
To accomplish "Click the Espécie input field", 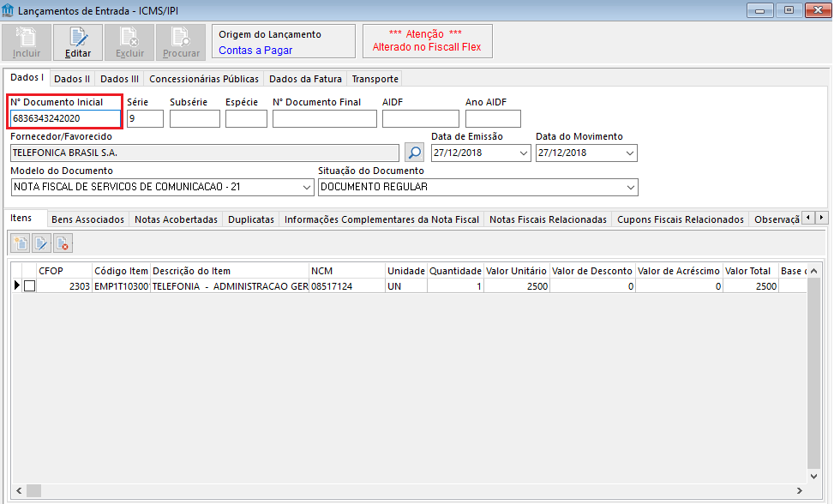I will pos(246,118).
